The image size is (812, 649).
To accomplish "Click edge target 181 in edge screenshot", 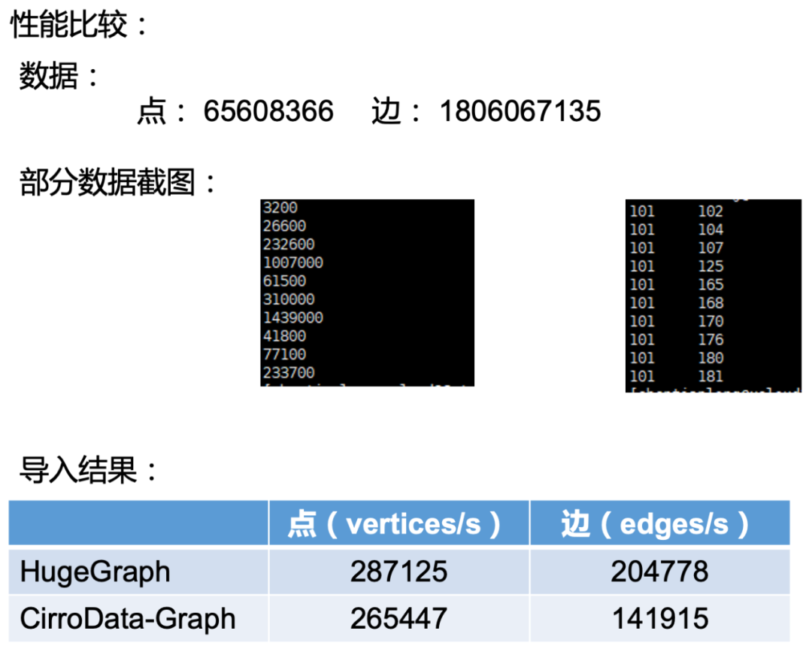I will pyautogui.click(x=710, y=377).
